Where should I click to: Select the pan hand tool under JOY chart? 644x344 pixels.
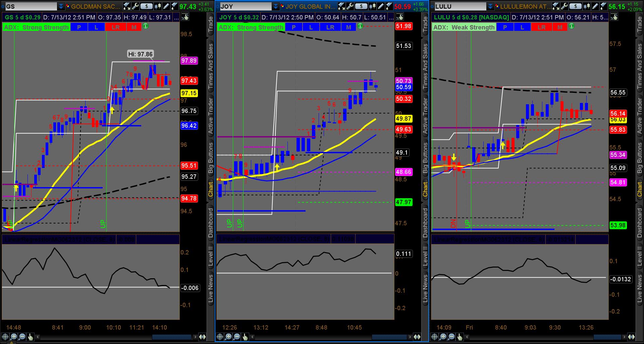[245, 337]
